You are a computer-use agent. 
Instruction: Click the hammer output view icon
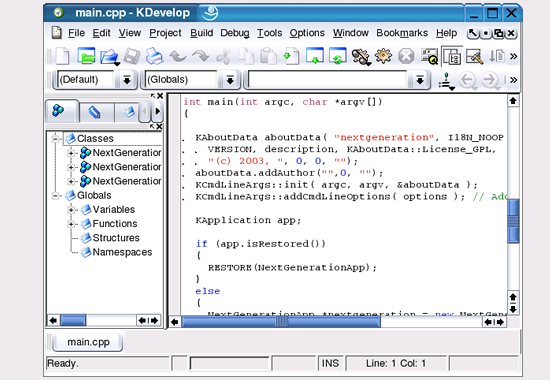(x=474, y=56)
